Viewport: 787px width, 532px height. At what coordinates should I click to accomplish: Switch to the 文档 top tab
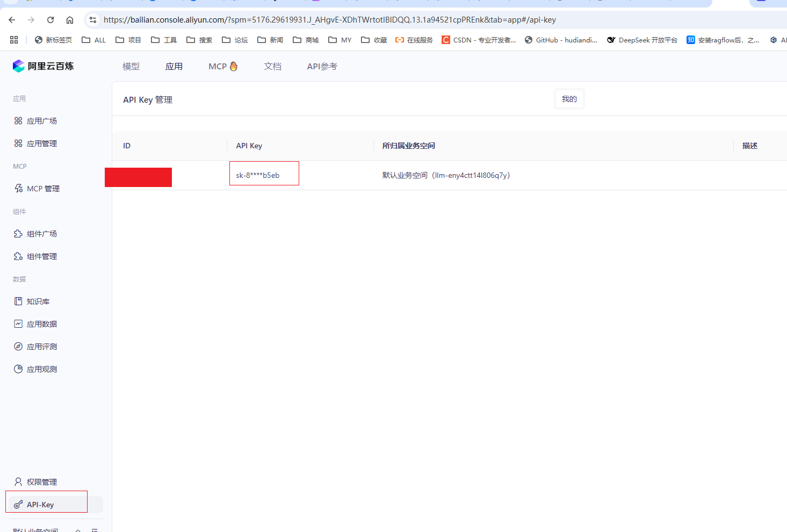click(x=273, y=66)
